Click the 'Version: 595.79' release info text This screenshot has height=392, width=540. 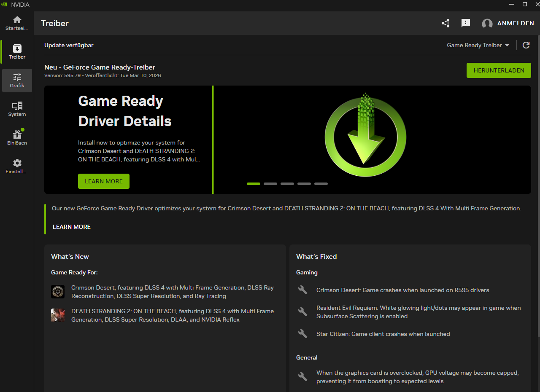103,75
